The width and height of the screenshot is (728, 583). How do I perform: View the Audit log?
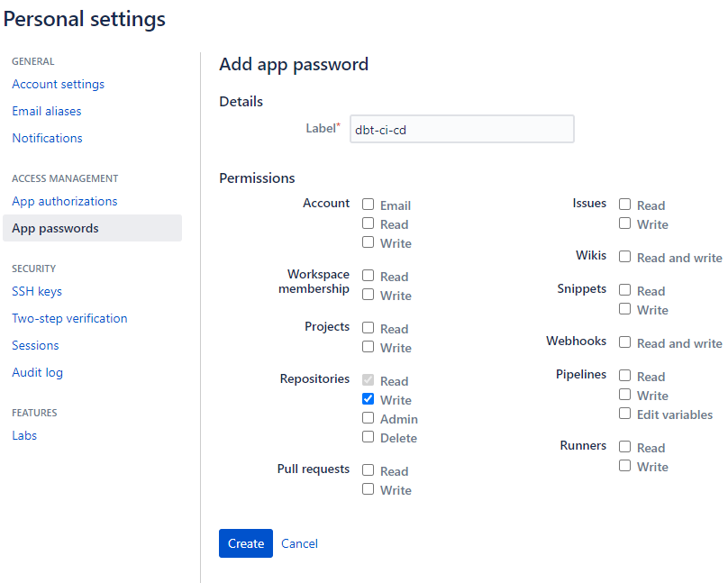(37, 372)
